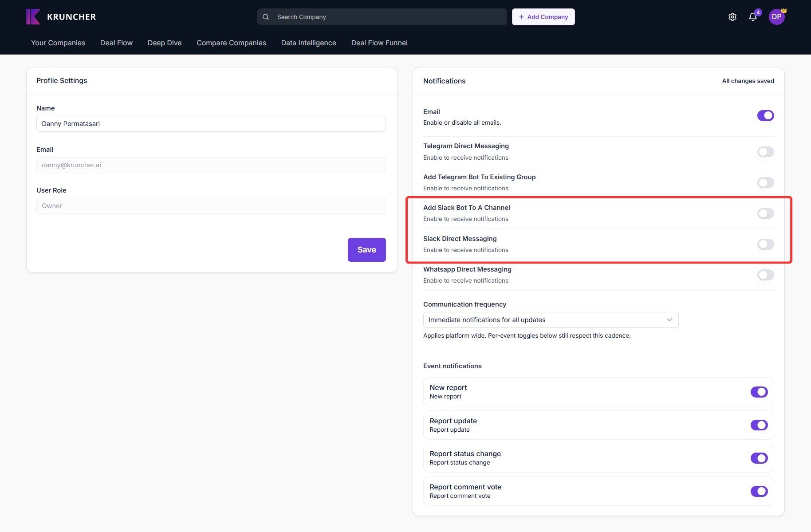Click the Add Company button

[x=543, y=16]
